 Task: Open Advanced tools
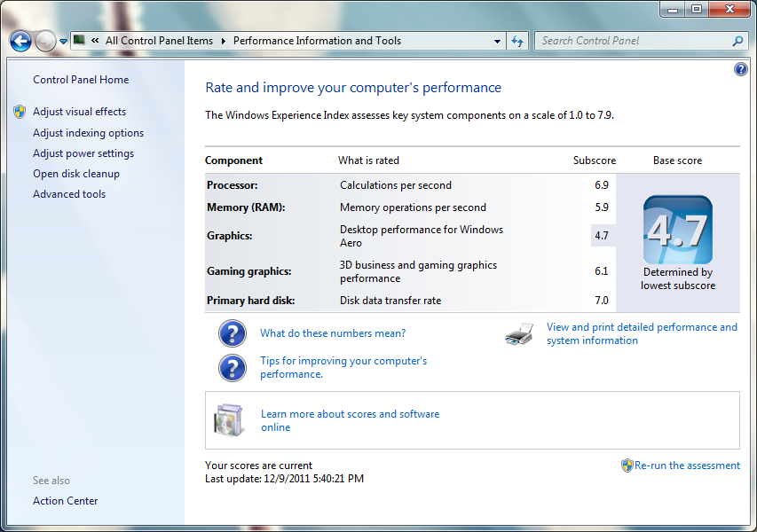pyautogui.click(x=69, y=194)
